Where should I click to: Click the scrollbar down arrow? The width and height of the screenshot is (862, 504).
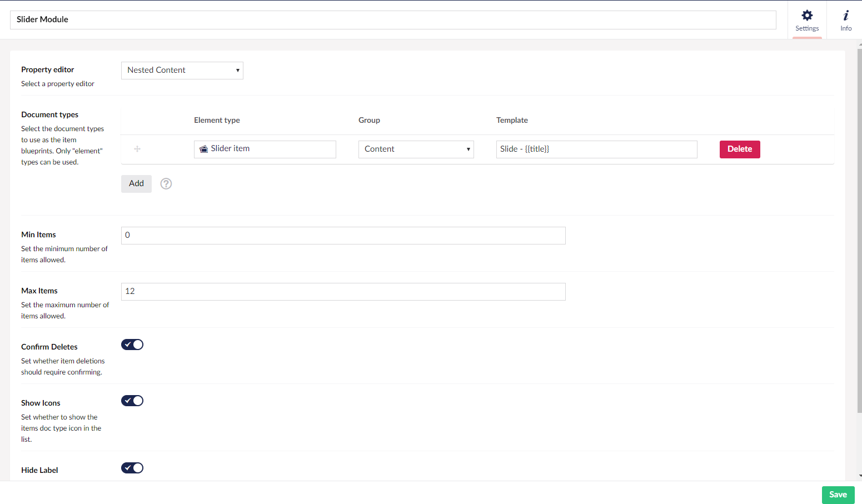[x=860, y=476]
